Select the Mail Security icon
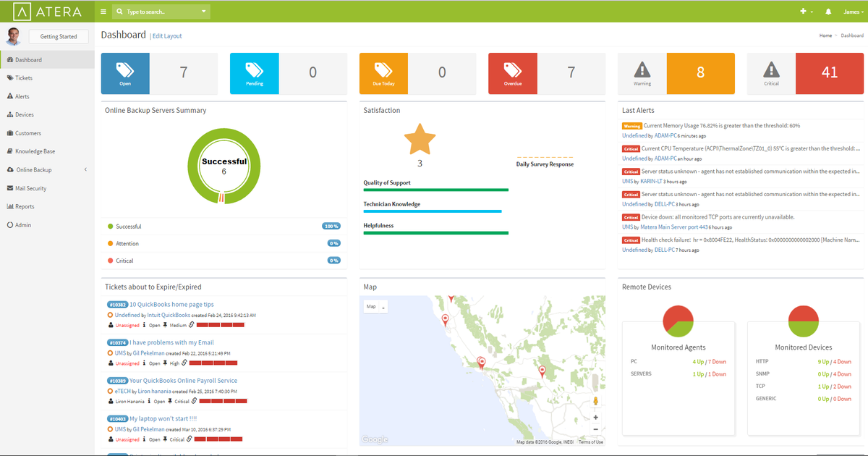Image resolution: width=868 pixels, height=456 pixels. click(10, 187)
